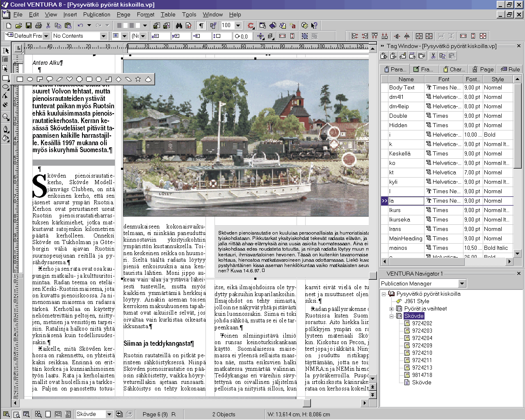Open the Publication Manager dropdown in Navigator
Image resolution: width=525 pixels, height=420 pixels.
pos(462,283)
